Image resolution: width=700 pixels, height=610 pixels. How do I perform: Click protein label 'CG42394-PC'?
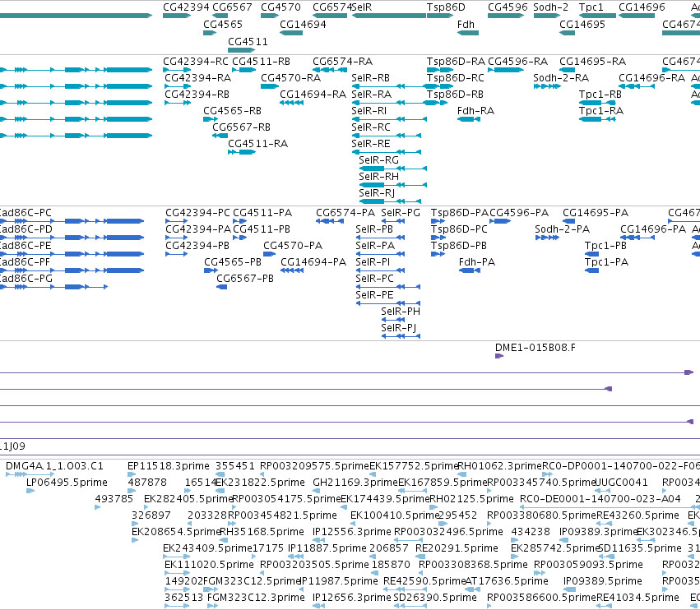click(x=197, y=213)
